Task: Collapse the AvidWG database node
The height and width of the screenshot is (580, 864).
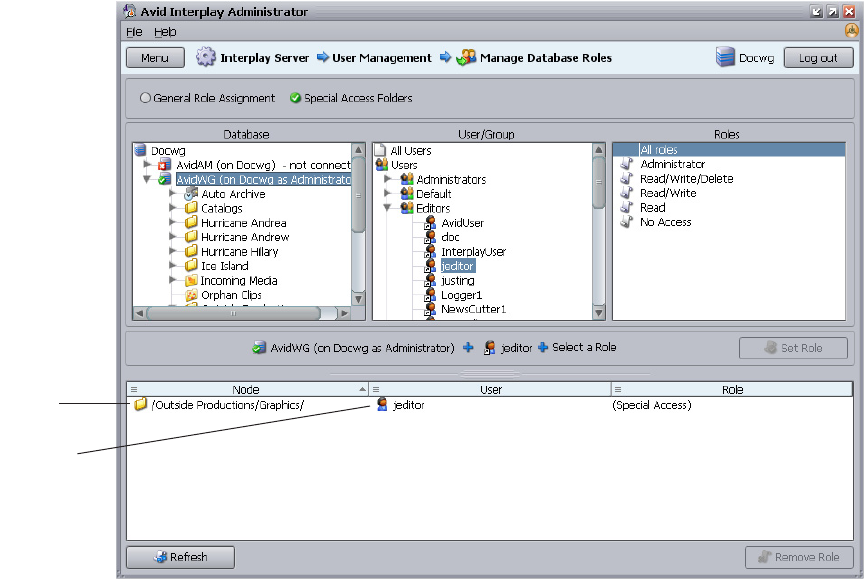Action: pyautogui.click(x=147, y=179)
